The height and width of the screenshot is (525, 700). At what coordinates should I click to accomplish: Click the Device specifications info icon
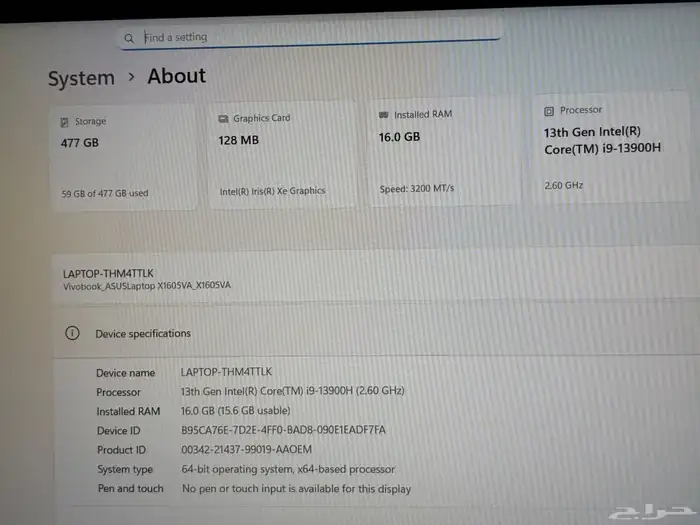coord(72,333)
